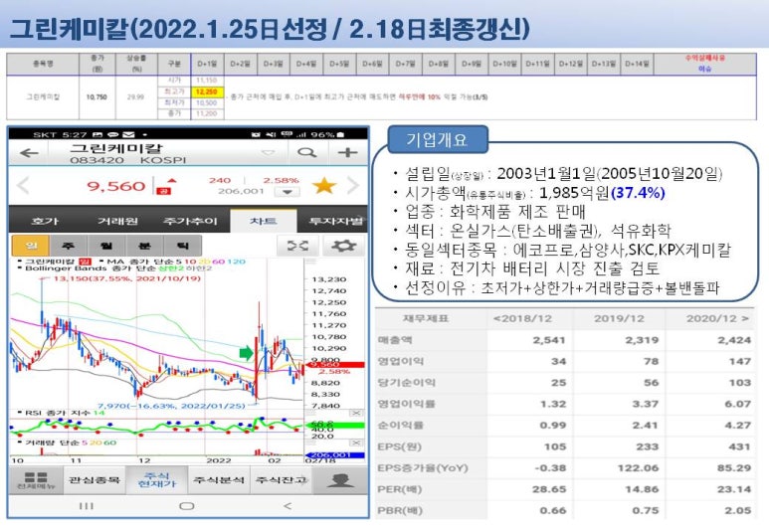Screen dimensions: 769x532
Task: Expand stock selector triangle near 그린케미칼
Action: (268, 153)
